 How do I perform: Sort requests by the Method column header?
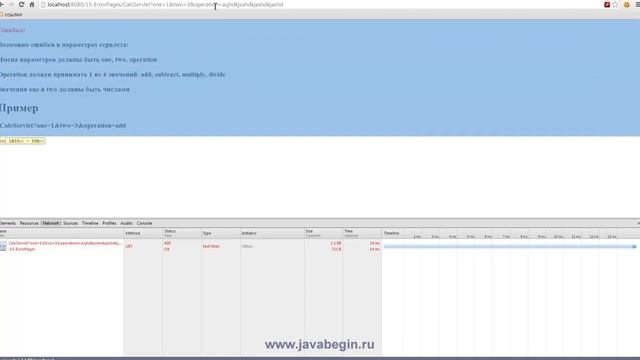pyautogui.click(x=143, y=233)
